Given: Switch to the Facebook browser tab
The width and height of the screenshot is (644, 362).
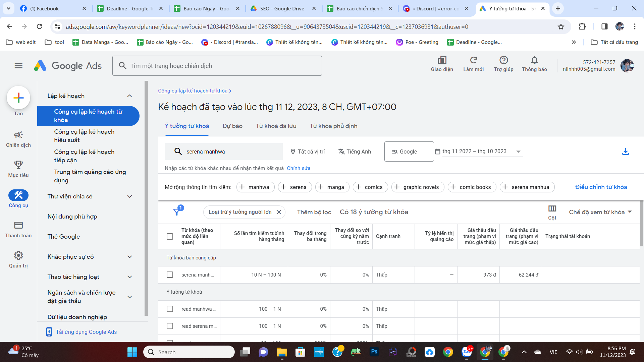Looking at the screenshot, I should point(54,8).
